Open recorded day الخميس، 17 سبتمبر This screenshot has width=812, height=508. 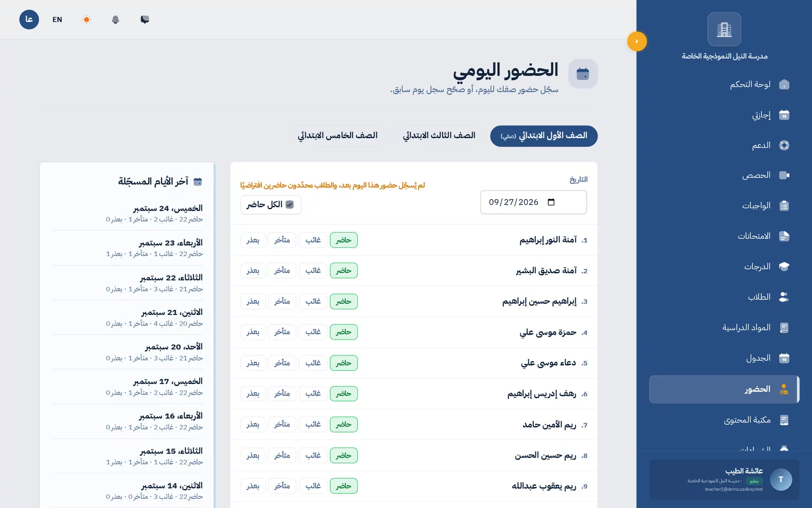(x=127, y=387)
